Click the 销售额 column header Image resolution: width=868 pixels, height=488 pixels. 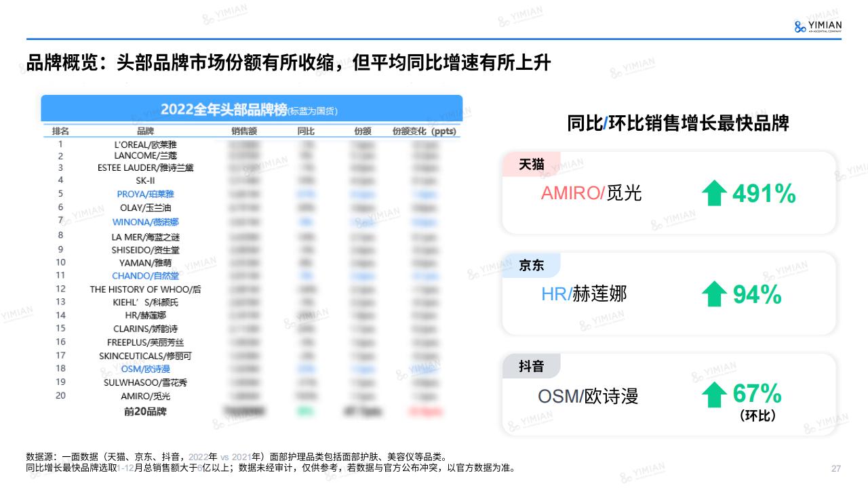(x=244, y=131)
